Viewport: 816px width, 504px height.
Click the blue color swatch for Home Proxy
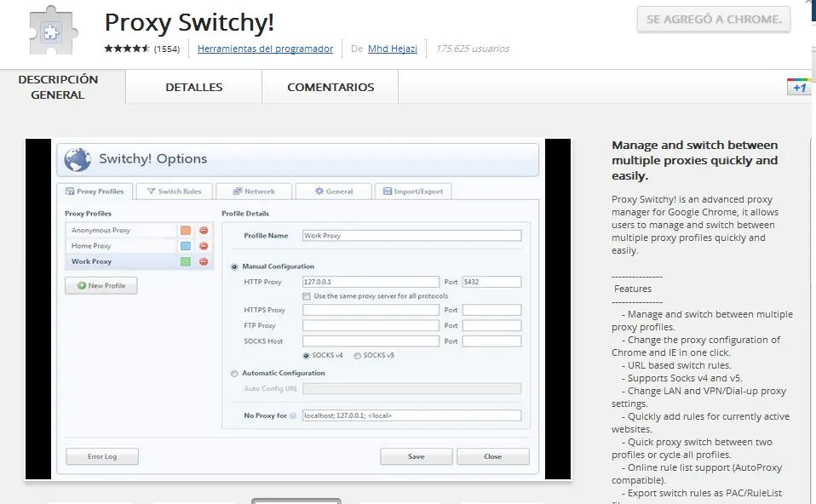186,246
